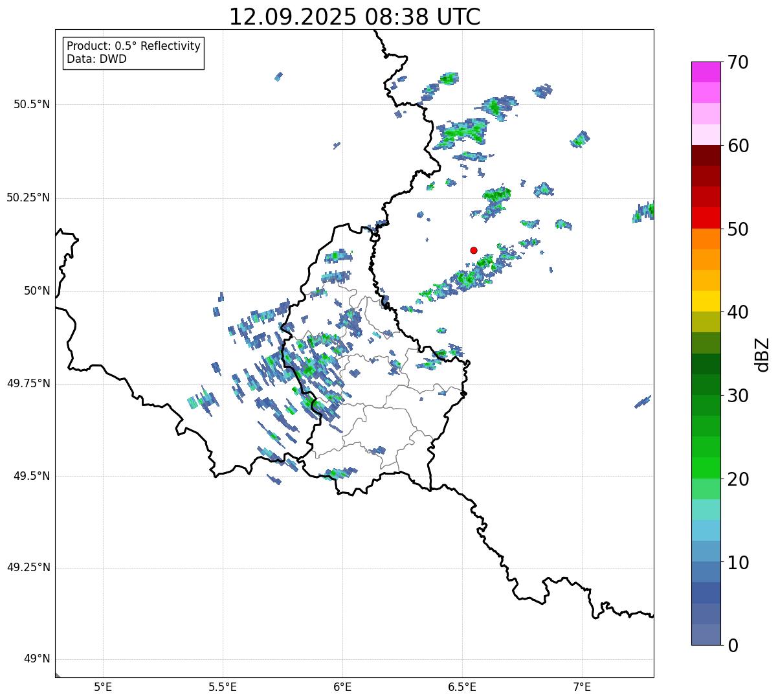
Task: Click the bright red swatch just above 50 dBZ
Action: tap(705, 218)
